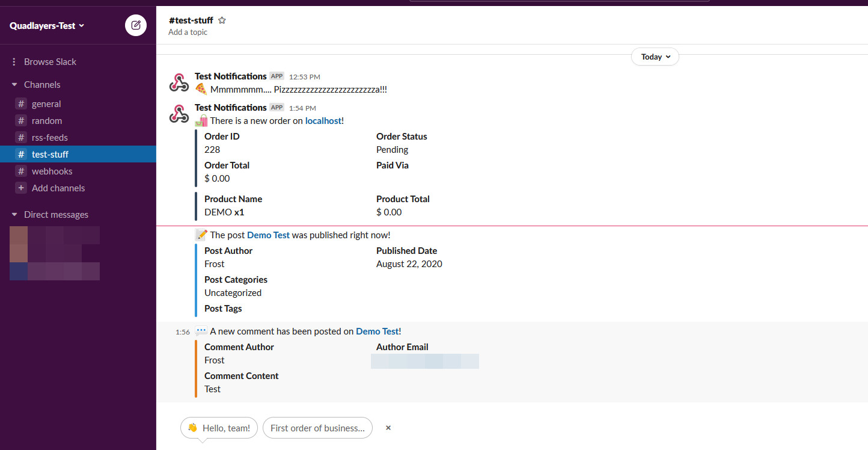Click First order of business suggestion

(317, 428)
